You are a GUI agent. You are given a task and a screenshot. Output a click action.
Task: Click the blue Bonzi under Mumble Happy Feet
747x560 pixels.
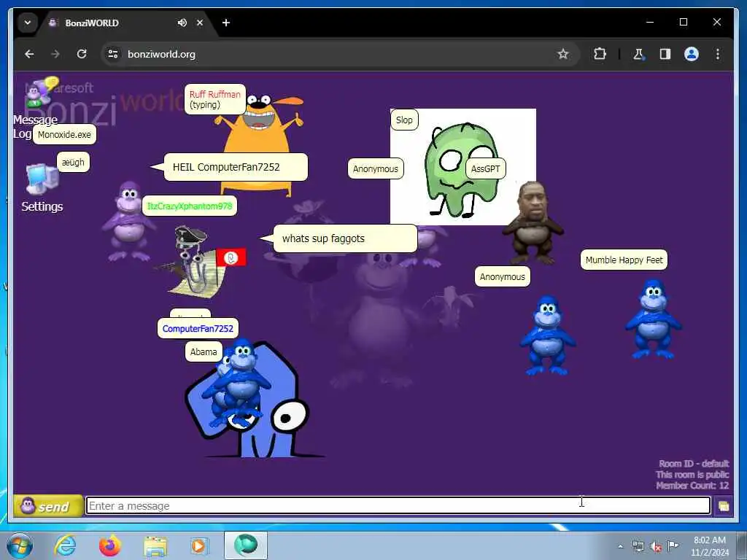click(x=653, y=319)
